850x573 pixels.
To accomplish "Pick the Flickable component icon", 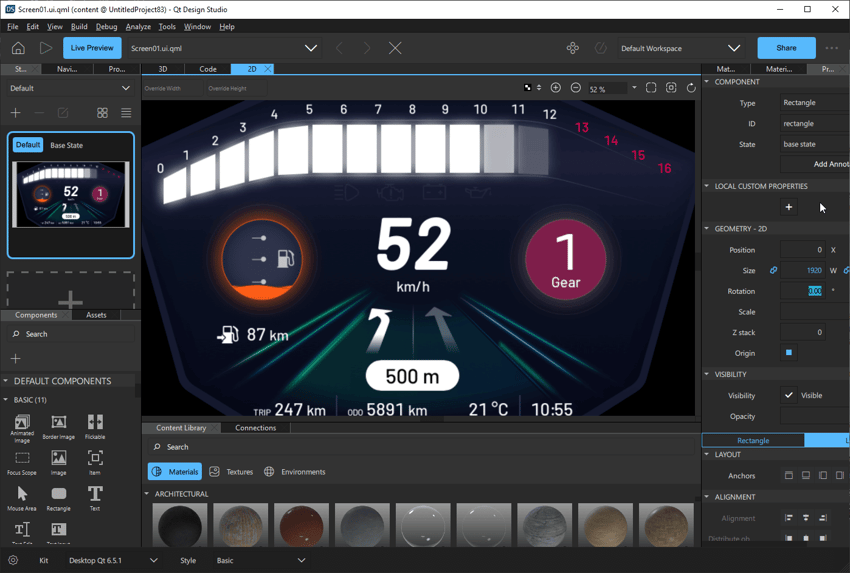I will [x=95, y=423].
